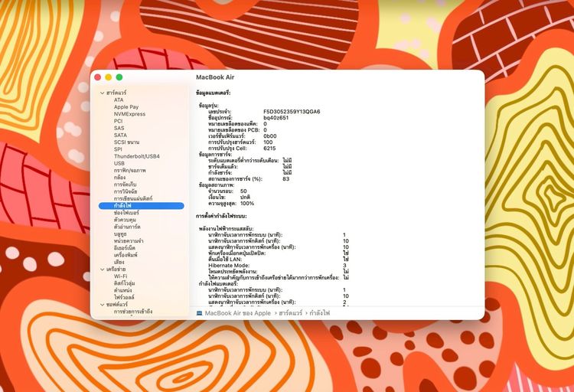Collapse the ฮาร์ดแวร์ section in the sidebar
The image size is (574, 392).
pyautogui.click(x=103, y=93)
